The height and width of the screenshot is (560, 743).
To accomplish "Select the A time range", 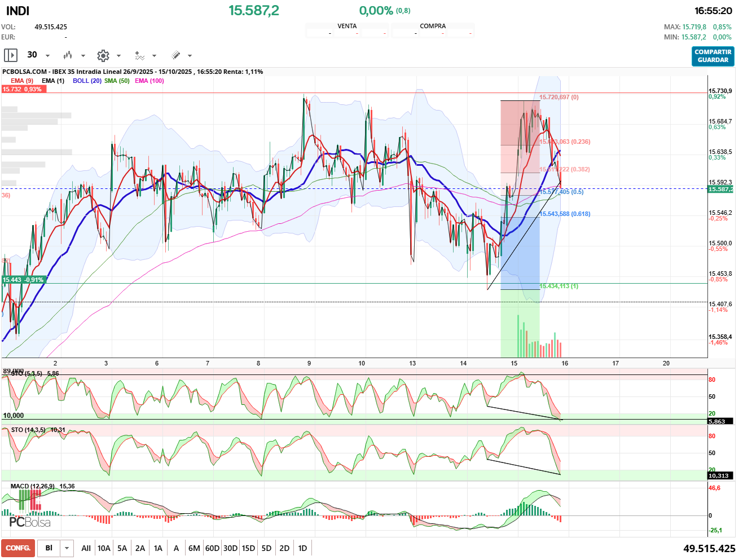I will coord(176,548).
